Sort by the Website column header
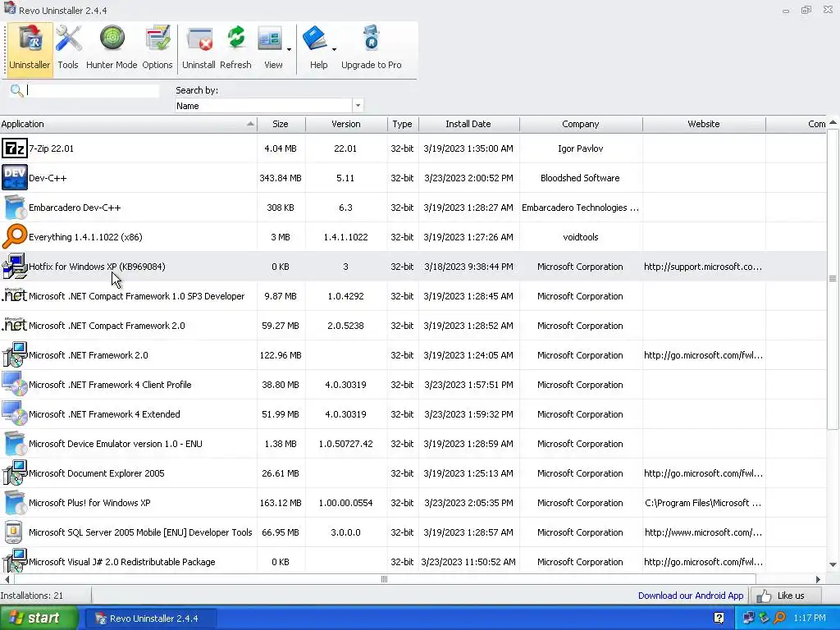The image size is (840, 630). tap(704, 124)
